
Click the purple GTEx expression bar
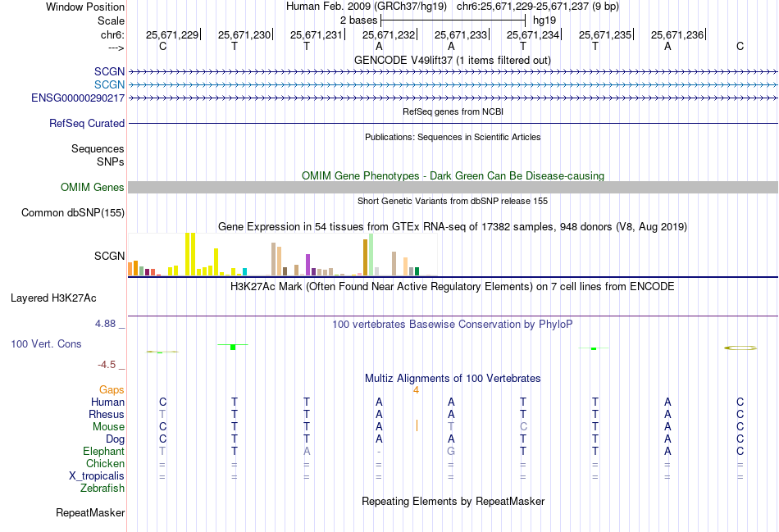coord(308,265)
